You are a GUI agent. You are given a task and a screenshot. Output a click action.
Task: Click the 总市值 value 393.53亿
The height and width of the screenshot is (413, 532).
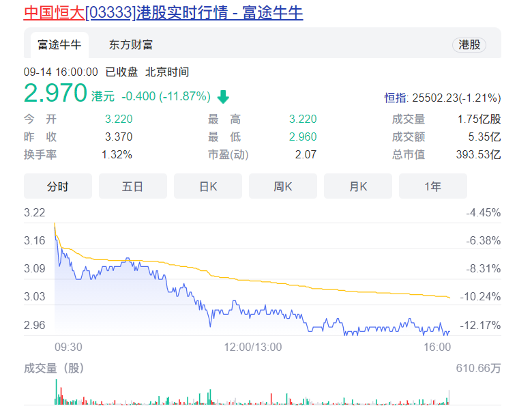click(478, 154)
